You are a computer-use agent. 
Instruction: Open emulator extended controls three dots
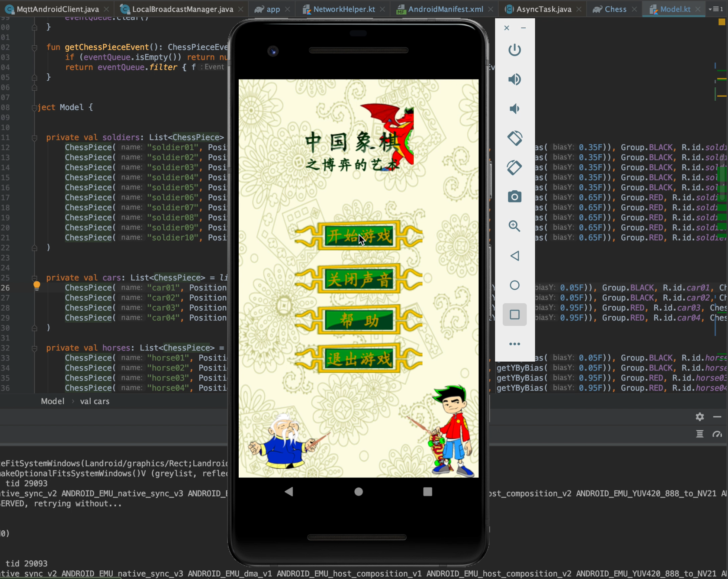tap(515, 344)
